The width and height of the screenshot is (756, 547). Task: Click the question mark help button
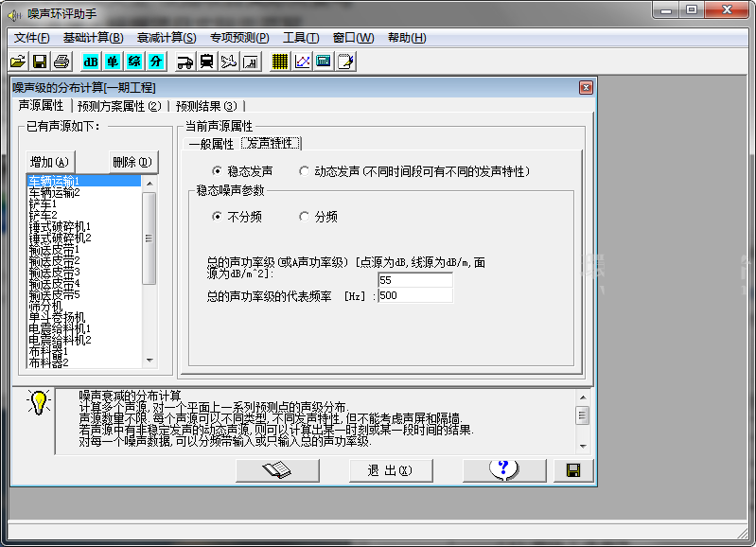point(504,470)
